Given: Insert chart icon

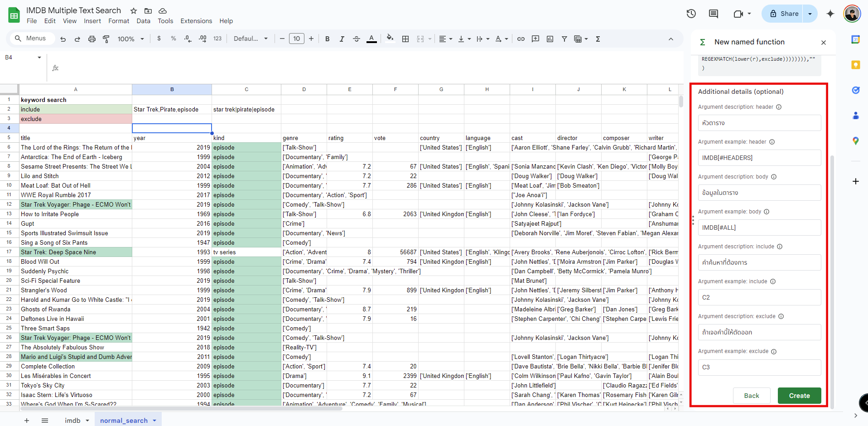Looking at the screenshot, I should pos(550,39).
